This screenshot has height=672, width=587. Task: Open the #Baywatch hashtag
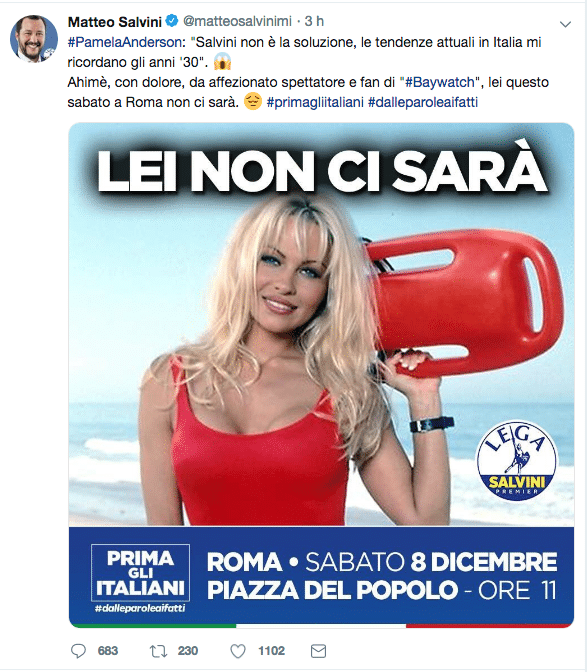pos(440,82)
